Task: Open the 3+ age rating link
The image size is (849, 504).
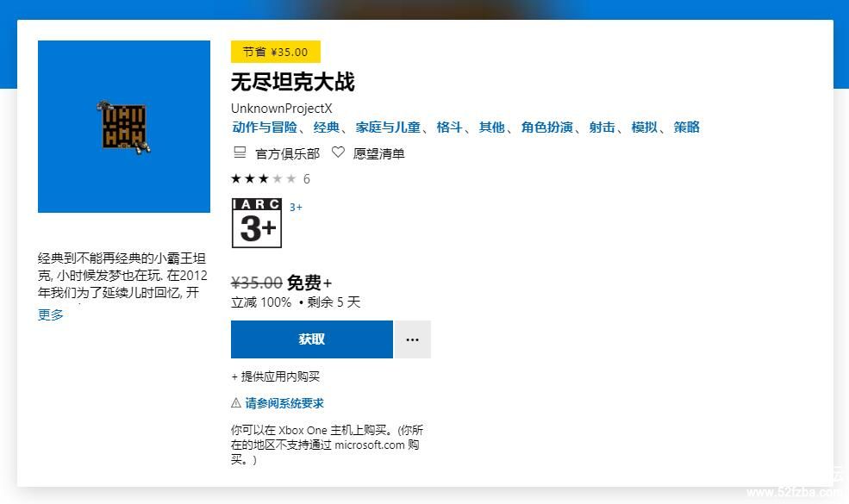Action: pyautogui.click(x=296, y=208)
